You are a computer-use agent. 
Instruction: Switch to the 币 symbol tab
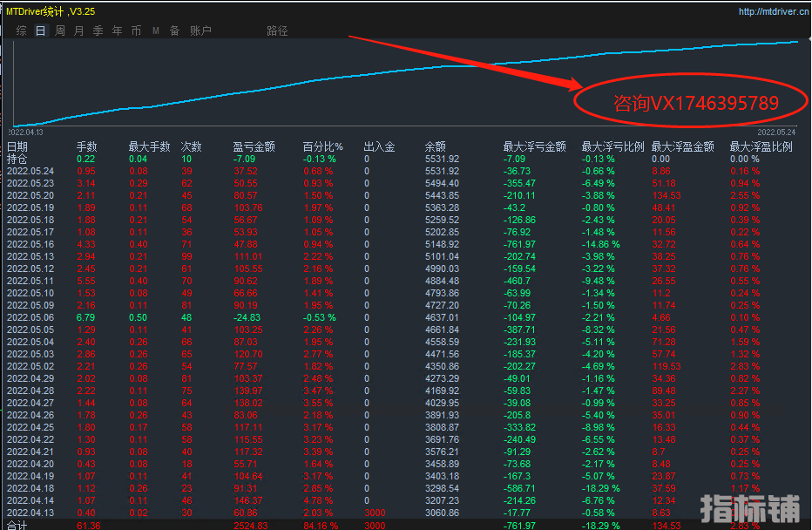click(x=136, y=31)
